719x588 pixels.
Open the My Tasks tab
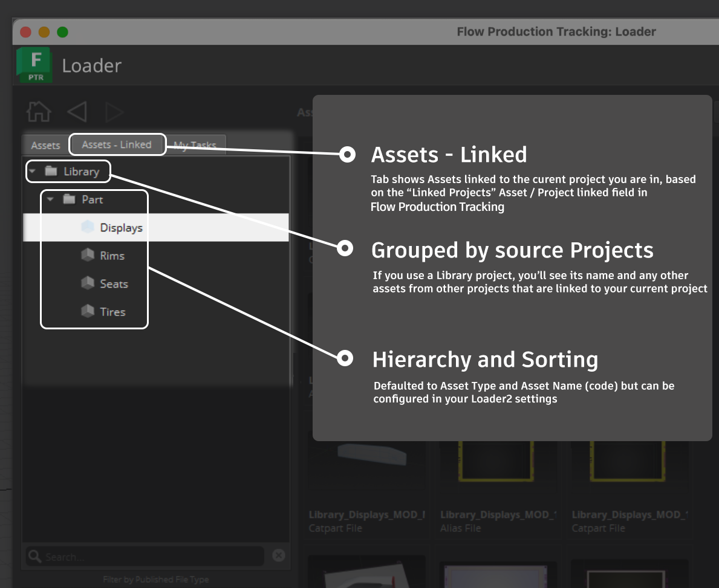(195, 145)
